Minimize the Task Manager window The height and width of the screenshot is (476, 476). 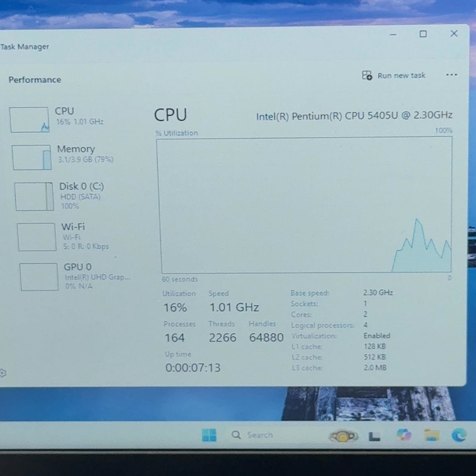(x=393, y=35)
